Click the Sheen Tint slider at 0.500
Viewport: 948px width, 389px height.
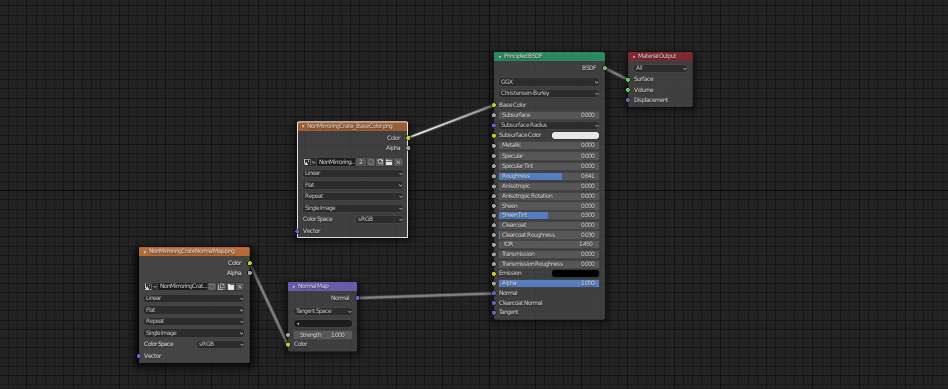pyautogui.click(x=549, y=215)
